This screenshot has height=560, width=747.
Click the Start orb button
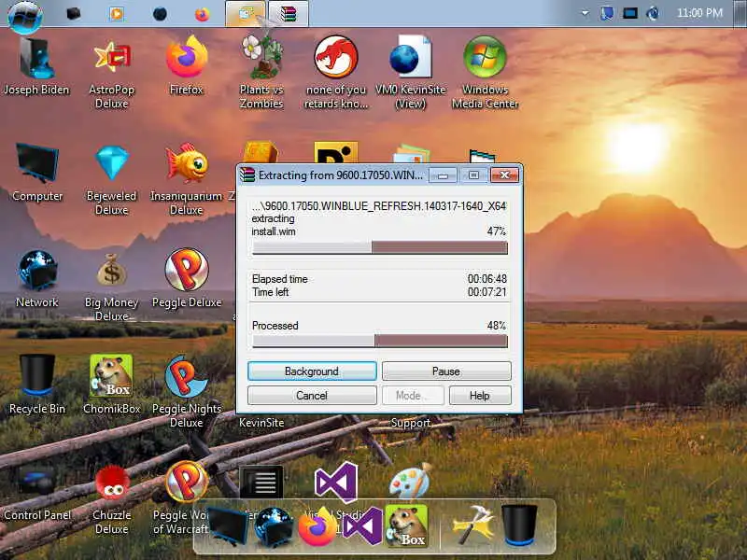[25, 16]
